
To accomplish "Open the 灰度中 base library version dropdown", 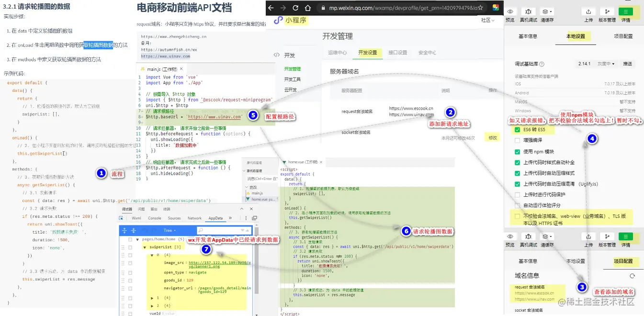I will tap(607, 64).
